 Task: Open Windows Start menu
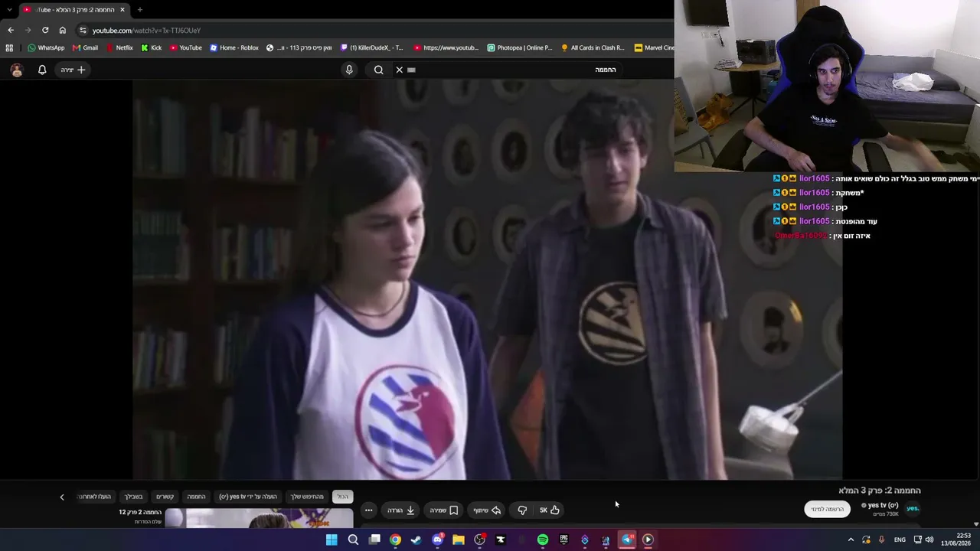pos(332,540)
